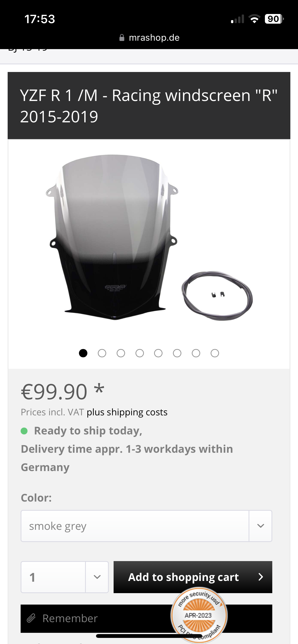The width and height of the screenshot is (298, 644).
Task: Tap the battery indicator showing 90
Action: 274,19
